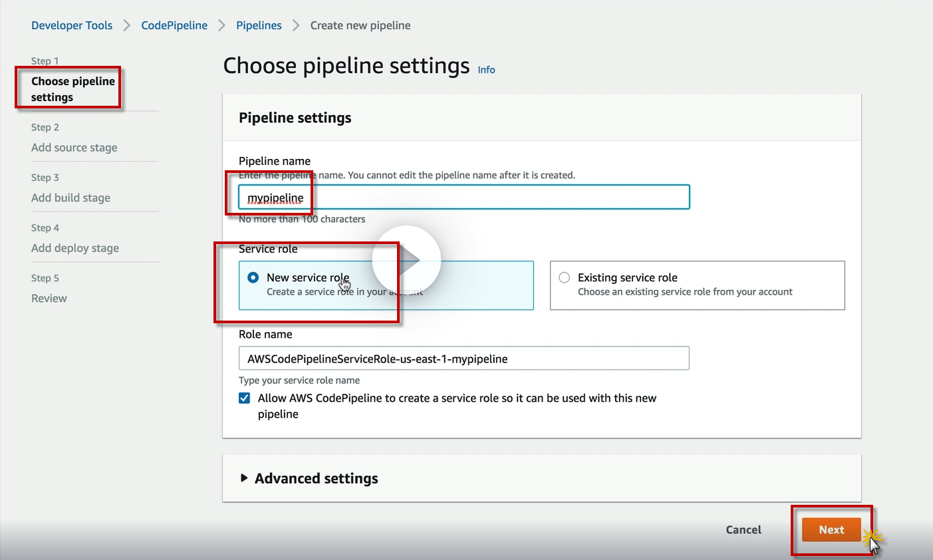This screenshot has height=560, width=933.
Task: Open the Info link beside the heading
Action: pos(486,70)
